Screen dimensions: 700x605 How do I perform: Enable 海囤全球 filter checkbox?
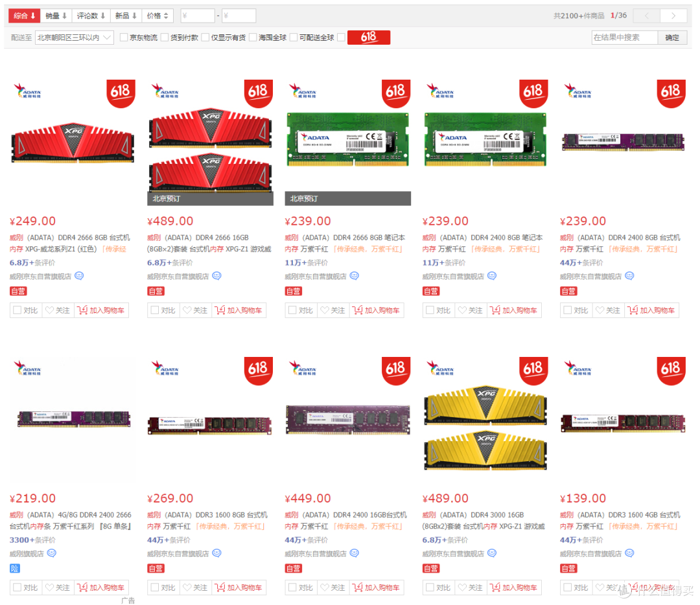tap(253, 38)
